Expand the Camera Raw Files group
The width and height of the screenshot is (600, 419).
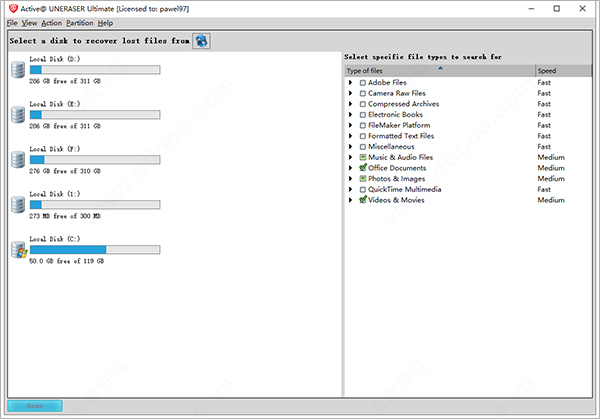pos(350,93)
